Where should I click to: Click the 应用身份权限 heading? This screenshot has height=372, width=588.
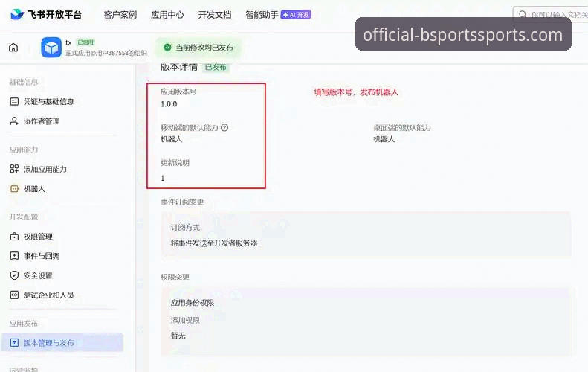tap(193, 303)
